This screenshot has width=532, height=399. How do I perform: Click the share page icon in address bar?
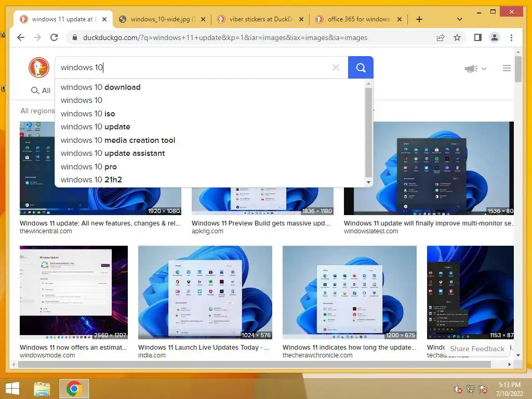441,37
